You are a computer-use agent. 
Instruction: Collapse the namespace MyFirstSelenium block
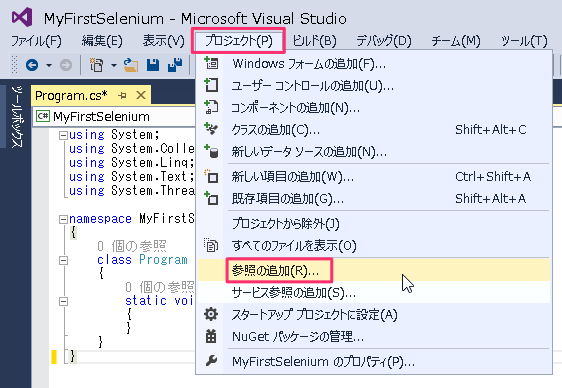(63, 219)
